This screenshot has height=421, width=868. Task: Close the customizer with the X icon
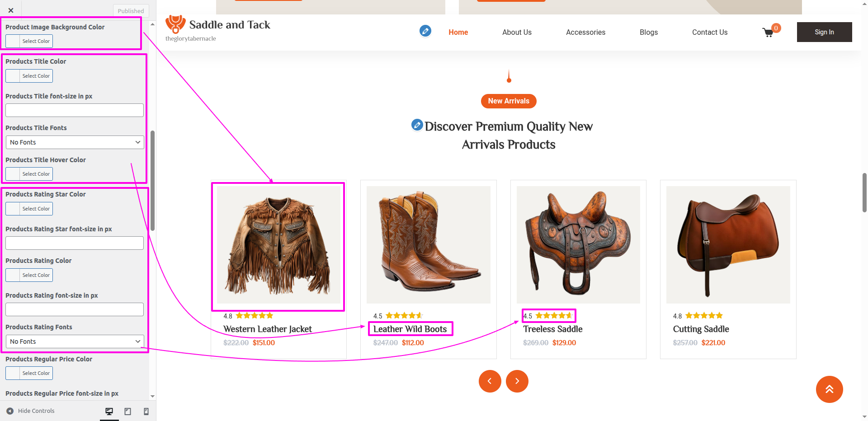(x=11, y=10)
